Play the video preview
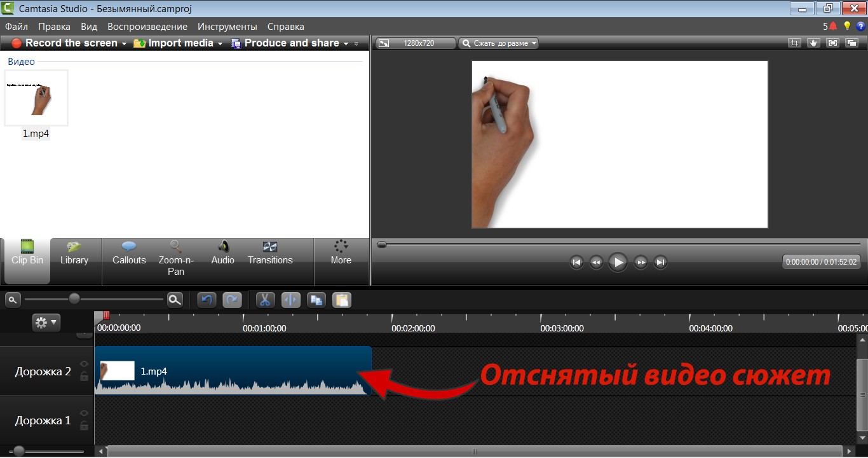This screenshot has width=868, height=458. click(618, 262)
